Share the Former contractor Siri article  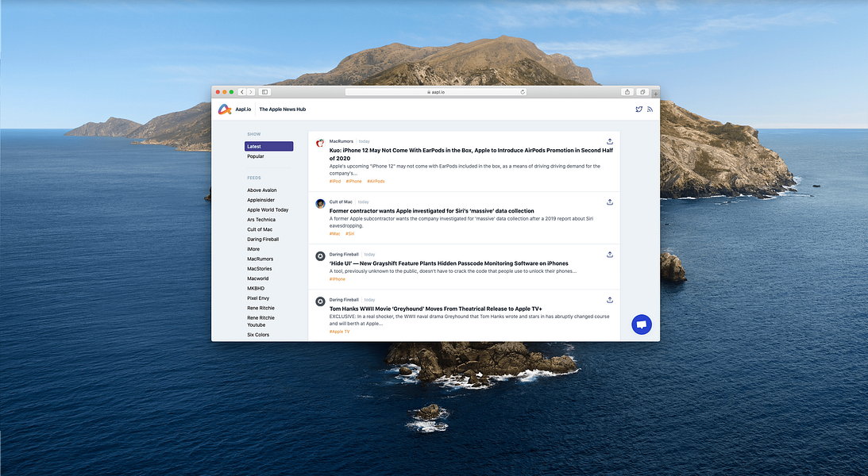pyautogui.click(x=609, y=202)
